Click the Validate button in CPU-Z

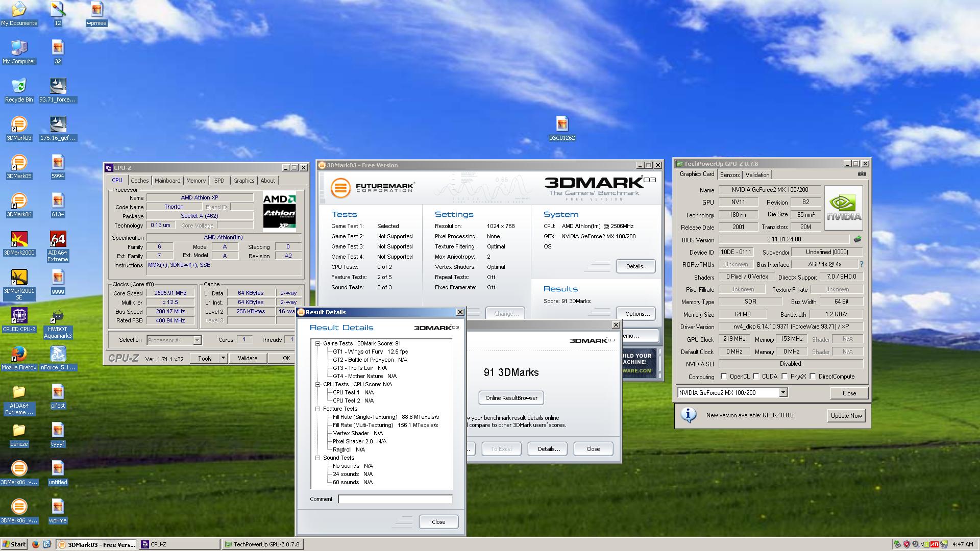point(248,358)
